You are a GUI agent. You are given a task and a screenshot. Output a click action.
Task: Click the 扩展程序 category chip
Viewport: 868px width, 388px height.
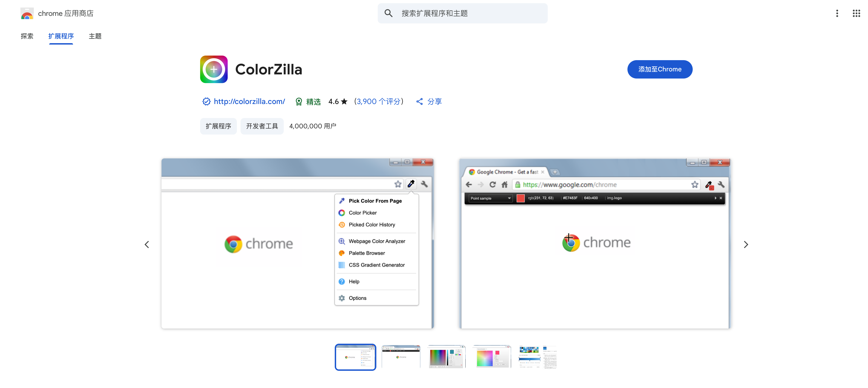(218, 126)
